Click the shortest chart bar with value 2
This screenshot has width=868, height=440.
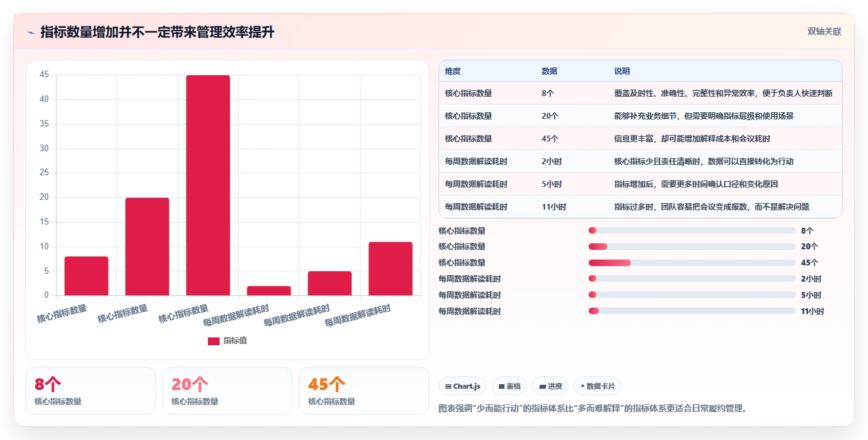tap(269, 291)
